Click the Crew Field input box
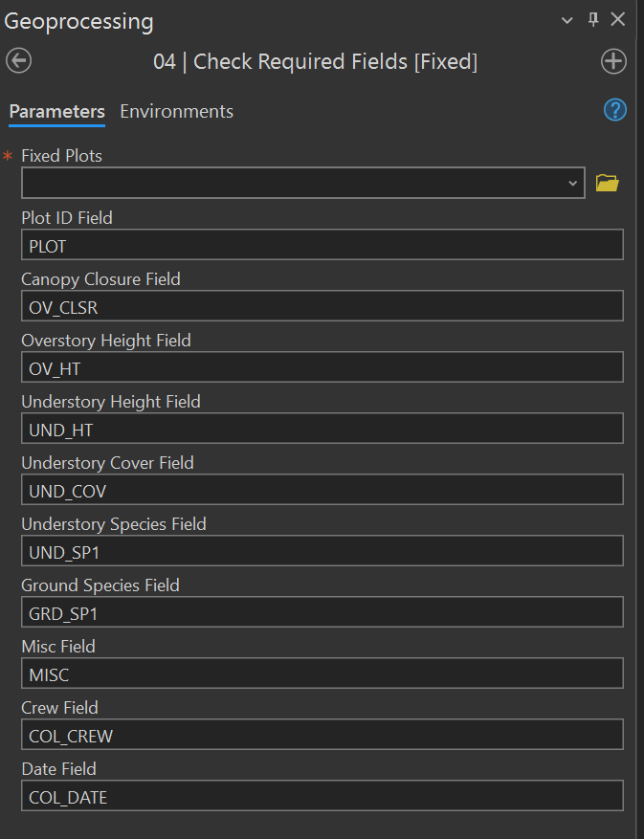 [x=322, y=735]
